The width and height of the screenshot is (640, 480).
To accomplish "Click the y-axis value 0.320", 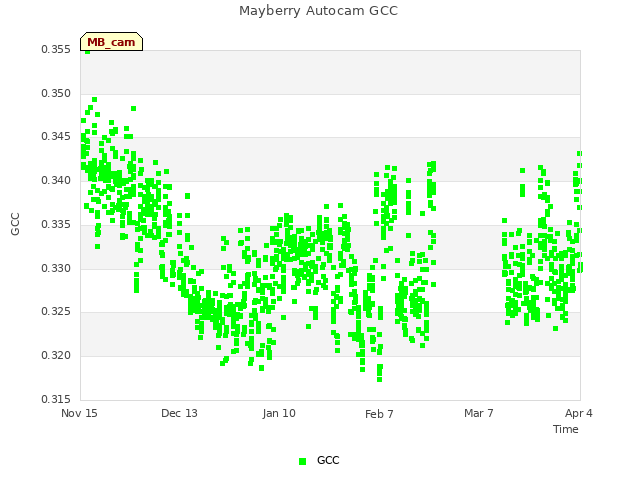I will point(56,356).
